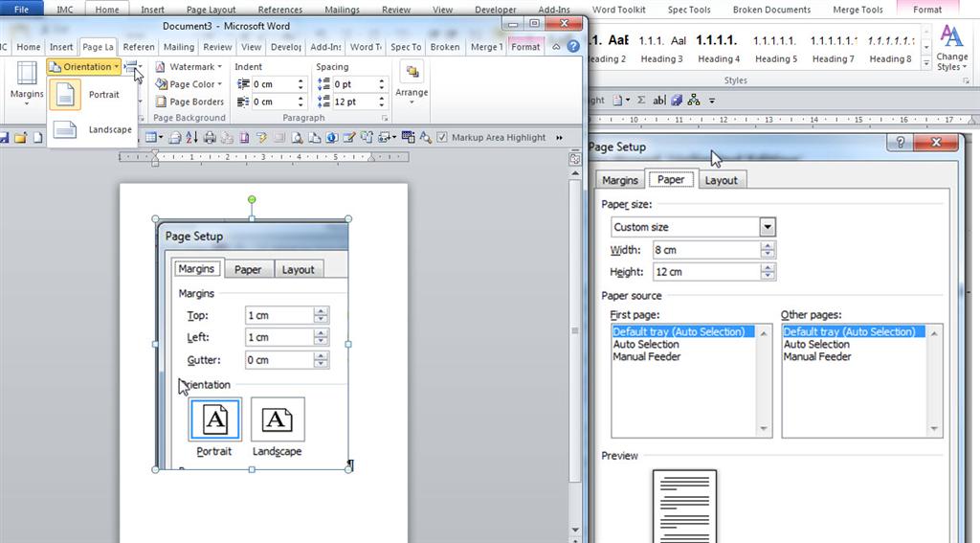980x543 pixels.
Task: Switch to the Home tab in Document3 window
Action: tap(29, 47)
